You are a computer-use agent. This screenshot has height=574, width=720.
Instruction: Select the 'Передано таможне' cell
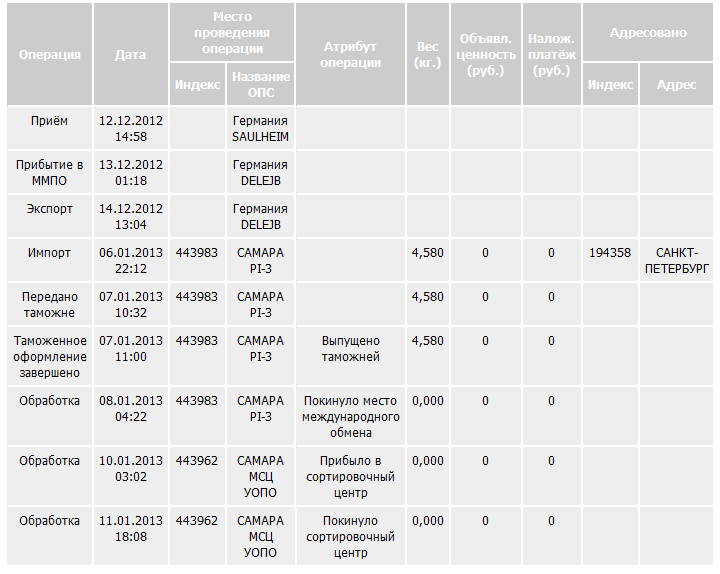point(49,304)
